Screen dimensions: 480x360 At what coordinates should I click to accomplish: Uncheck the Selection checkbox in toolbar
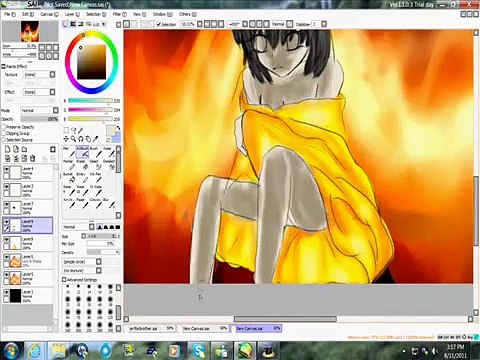click(159, 24)
